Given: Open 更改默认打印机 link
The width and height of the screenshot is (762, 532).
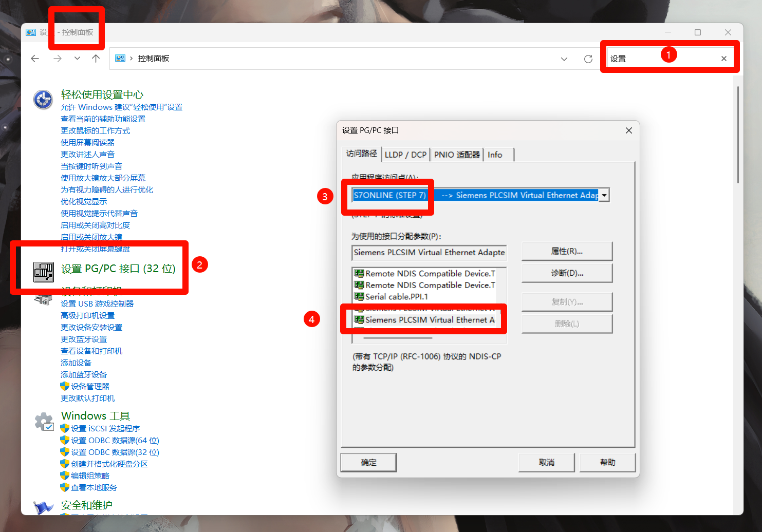Looking at the screenshot, I should [87, 398].
